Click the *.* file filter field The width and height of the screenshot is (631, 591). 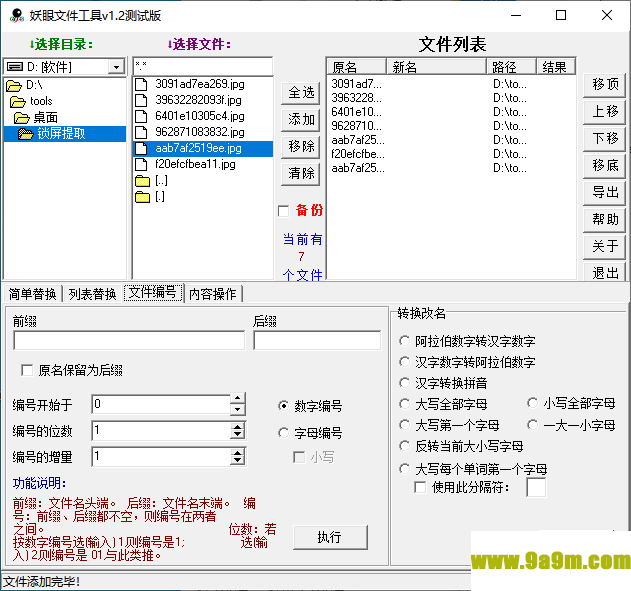click(x=203, y=66)
